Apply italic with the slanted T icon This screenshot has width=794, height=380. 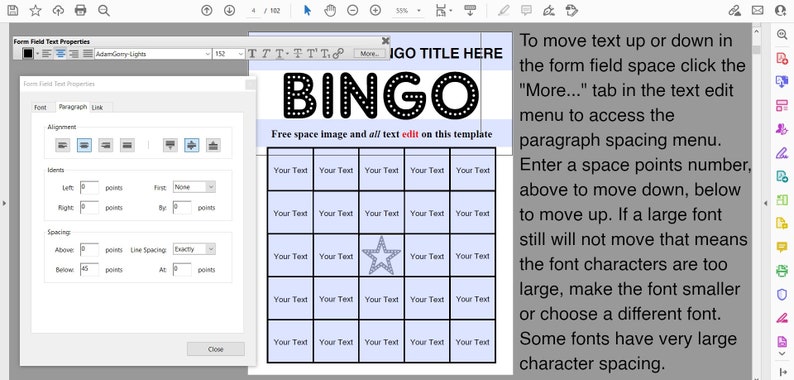[x=265, y=54]
